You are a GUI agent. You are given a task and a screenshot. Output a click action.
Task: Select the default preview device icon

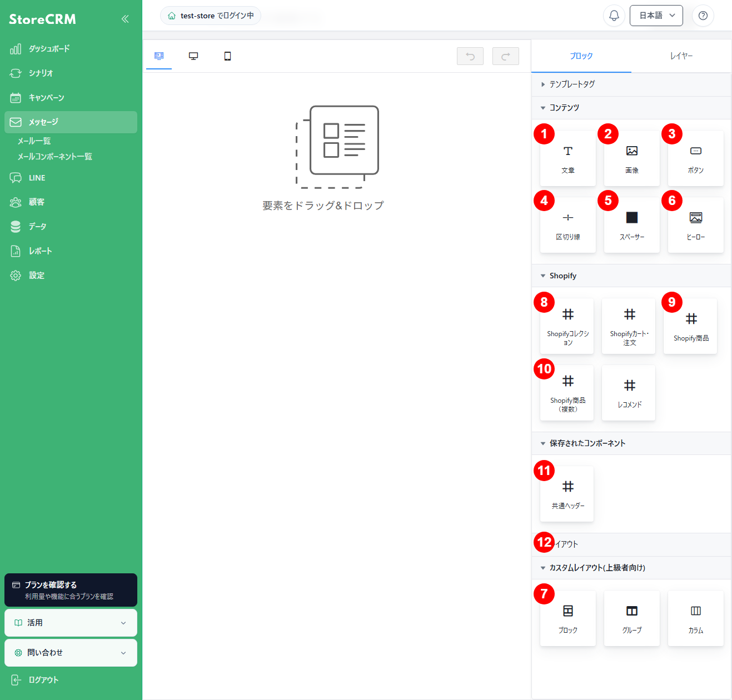[x=159, y=56]
